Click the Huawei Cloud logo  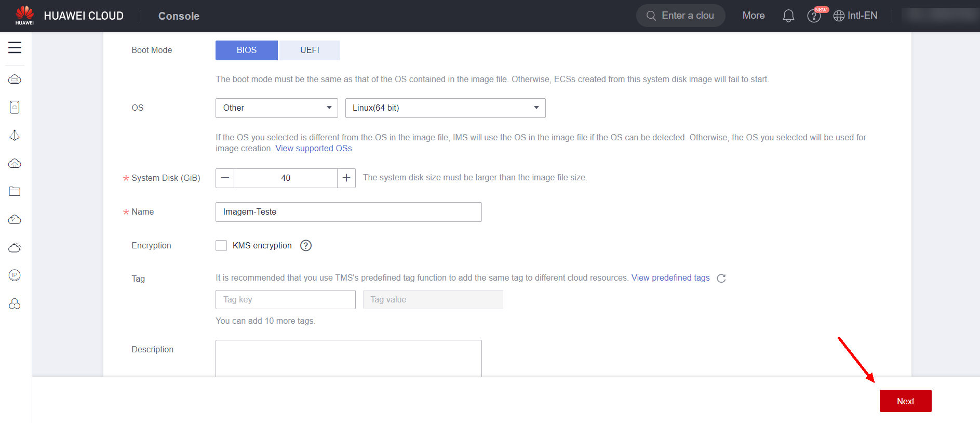(x=24, y=16)
